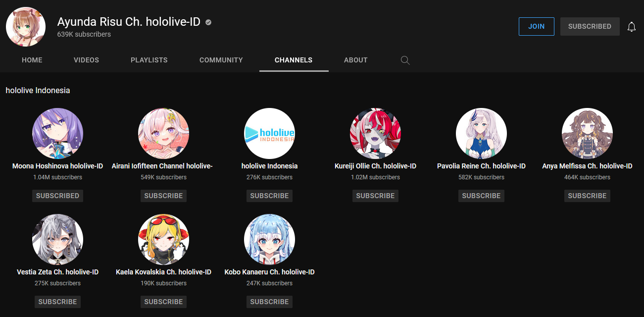Open Kaela Kovalskia channel avatar
The height and width of the screenshot is (317, 644).
(x=163, y=240)
